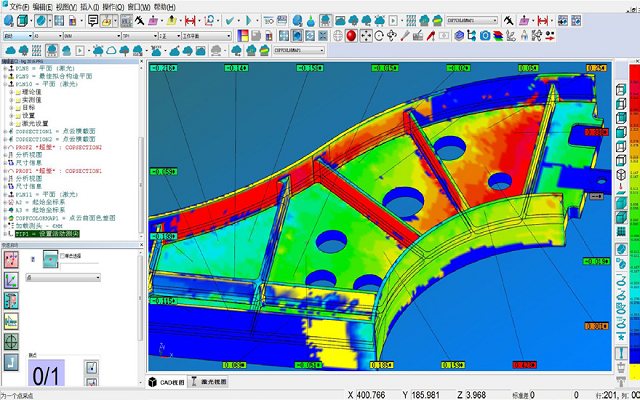This screenshot has width=640, height=400.
Task: Click the outlined empty cloud icon
Action: click(x=111, y=51)
